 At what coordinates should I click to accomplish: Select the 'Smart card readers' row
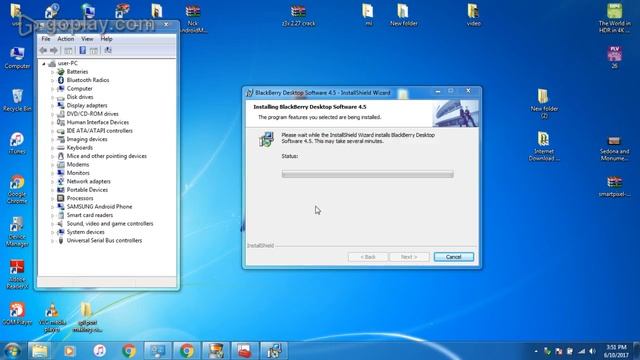tap(89, 215)
